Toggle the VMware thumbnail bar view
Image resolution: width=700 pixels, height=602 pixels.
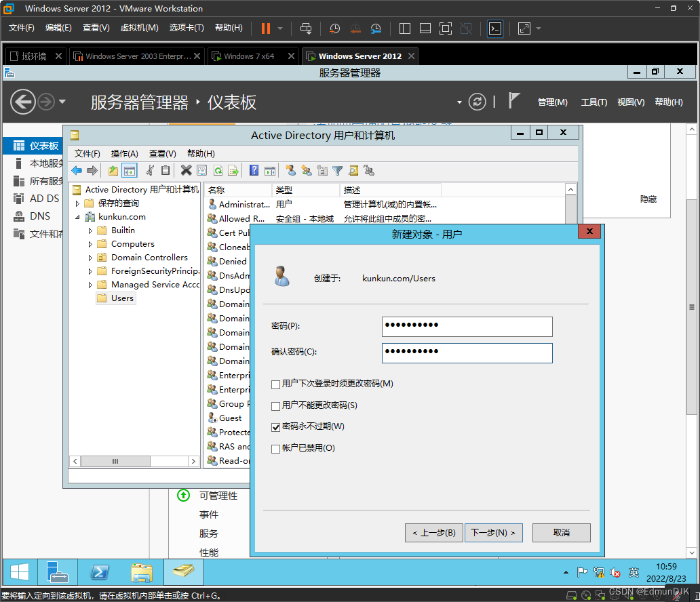click(x=425, y=28)
